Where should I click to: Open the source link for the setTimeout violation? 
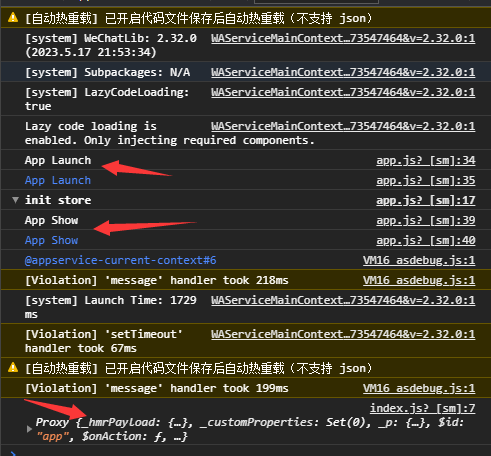coord(343,334)
